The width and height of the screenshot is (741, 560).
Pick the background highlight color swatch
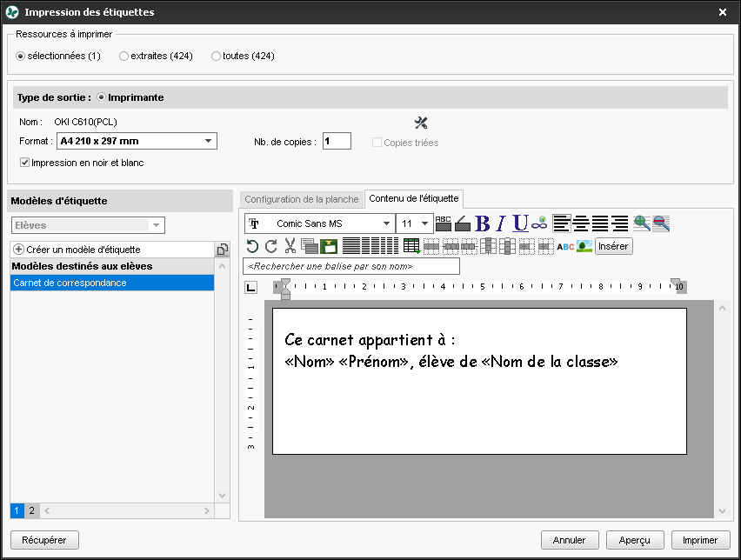[x=462, y=223]
